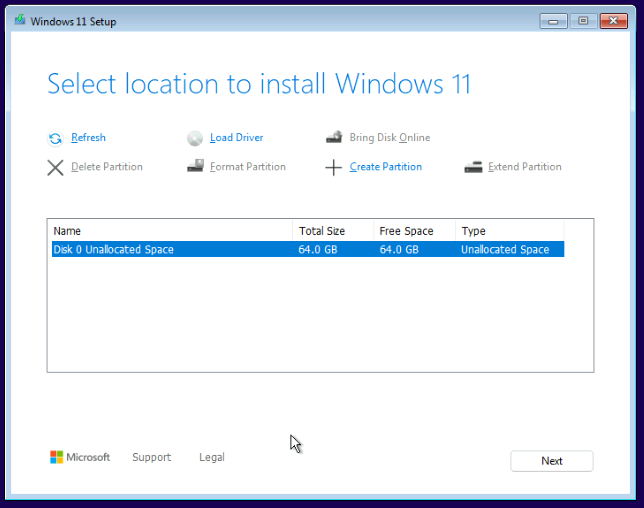Viewport: 644px width, 508px height.
Task: Open the Support link
Action: (x=152, y=457)
